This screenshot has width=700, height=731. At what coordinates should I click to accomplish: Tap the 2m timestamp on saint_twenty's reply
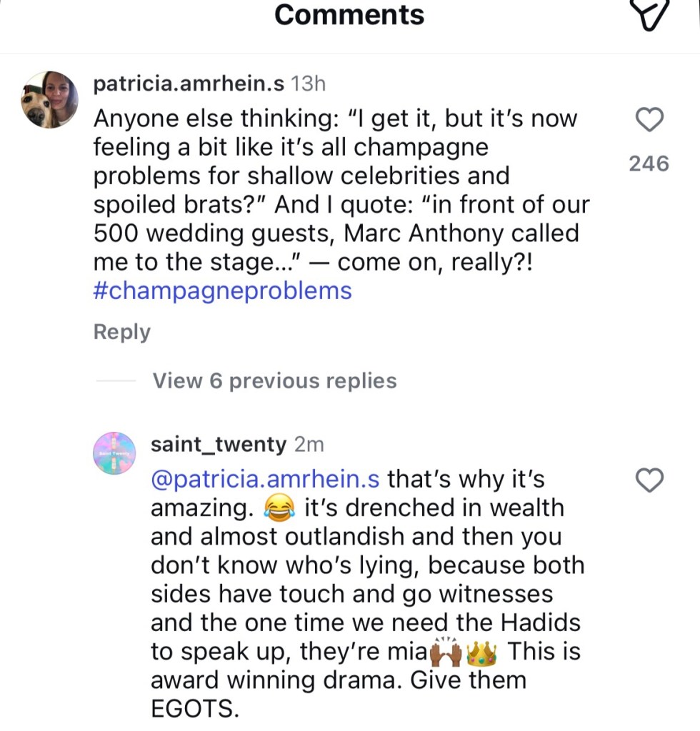click(309, 444)
